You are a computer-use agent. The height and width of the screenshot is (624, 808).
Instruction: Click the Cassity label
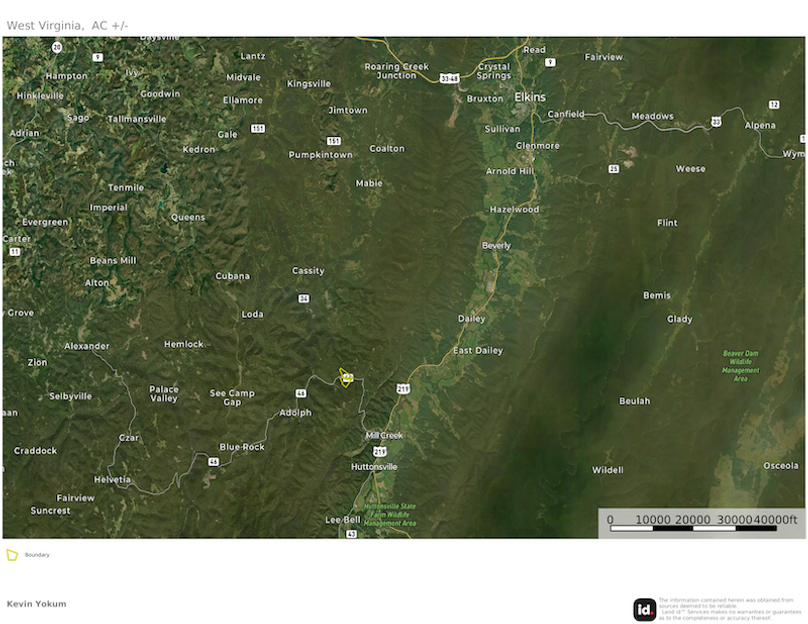point(308,271)
